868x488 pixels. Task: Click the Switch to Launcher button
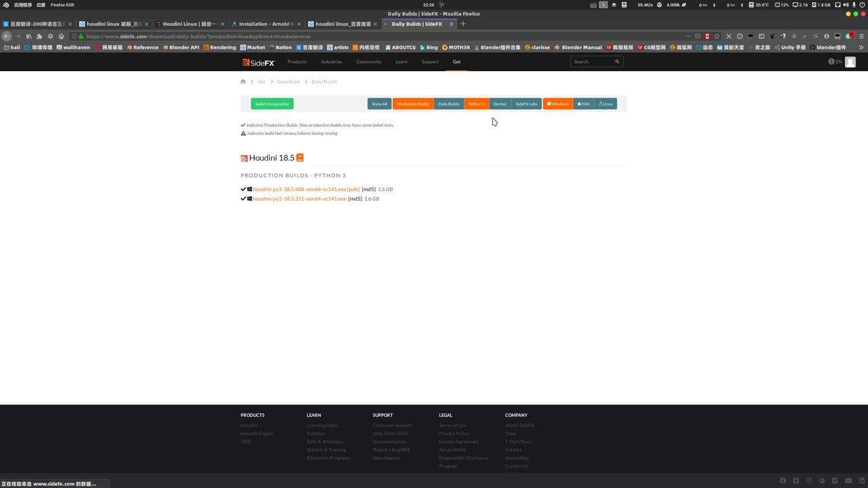coord(272,104)
